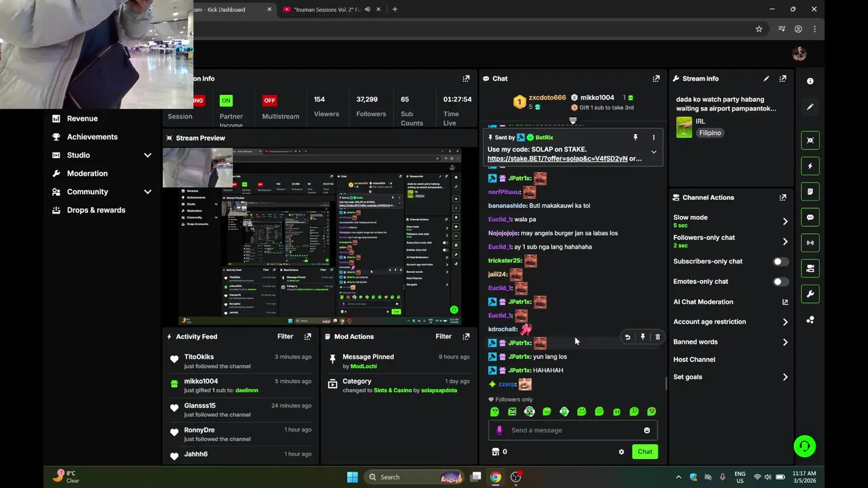This screenshot has width=868, height=488.
Task: Open the info icon in right sidebar
Action: point(810,81)
